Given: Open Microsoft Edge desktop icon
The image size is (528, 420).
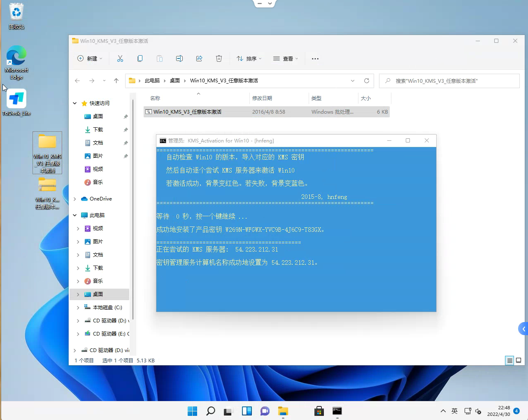Looking at the screenshot, I should tap(16, 62).
